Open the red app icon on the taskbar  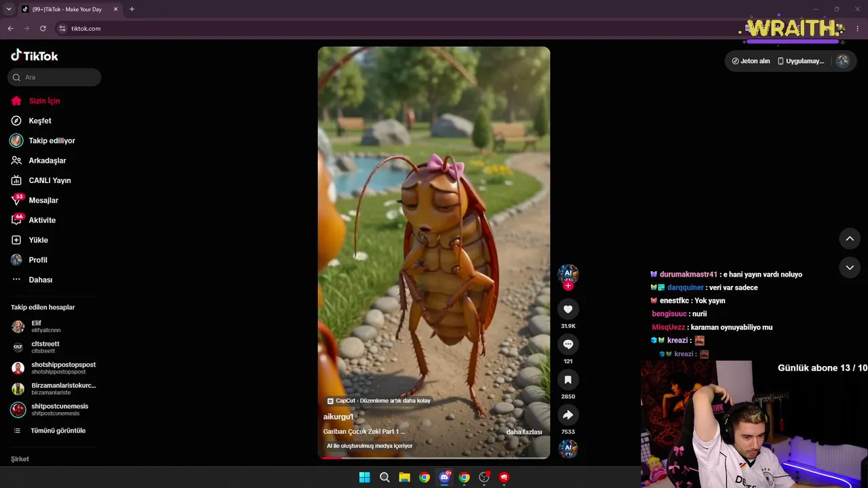pyautogui.click(x=504, y=477)
